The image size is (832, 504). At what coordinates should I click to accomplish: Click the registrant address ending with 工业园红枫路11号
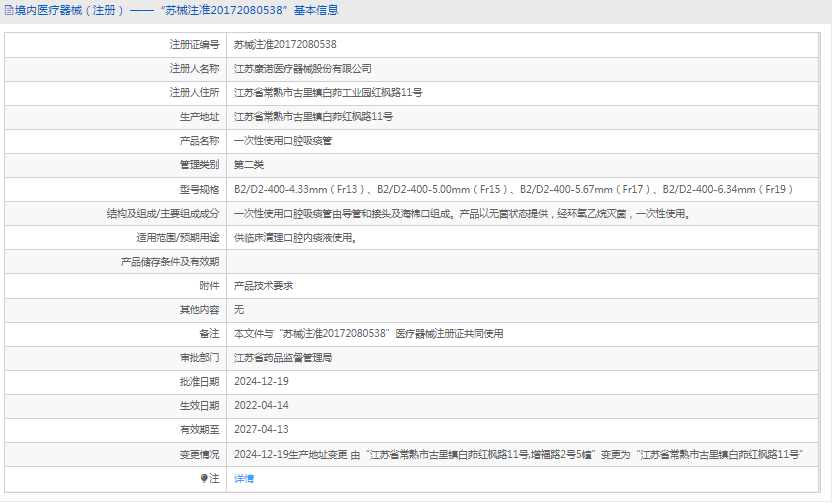click(328, 93)
